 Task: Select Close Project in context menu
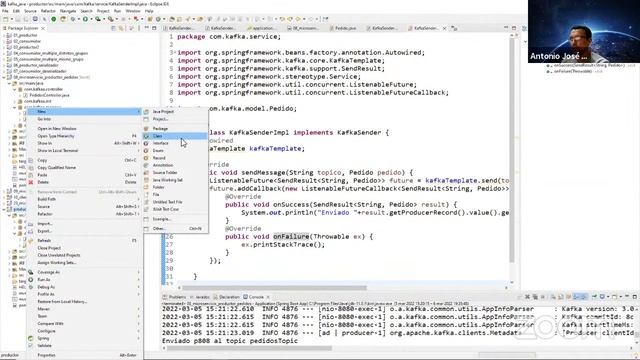pyautogui.click(x=84, y=248)
